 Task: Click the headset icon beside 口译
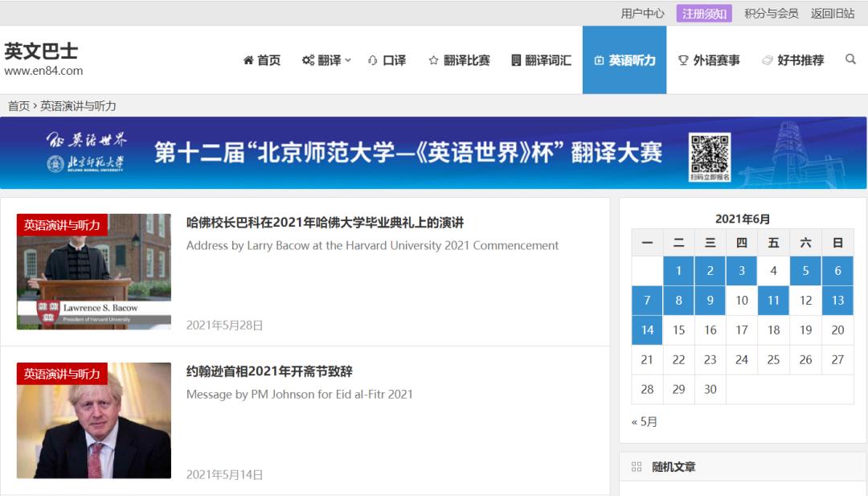[373, 60]
